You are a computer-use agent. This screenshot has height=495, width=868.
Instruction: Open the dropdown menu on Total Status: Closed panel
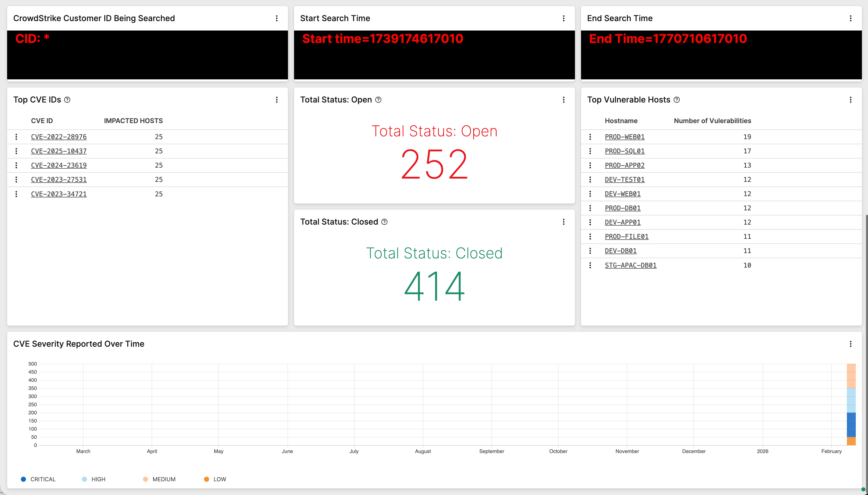pos(564,222)
